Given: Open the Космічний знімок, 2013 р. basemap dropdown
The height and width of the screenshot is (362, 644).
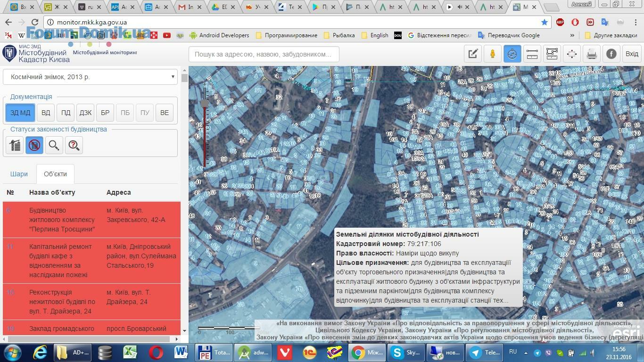Looking at the screenshot, I should pos(90,77).
